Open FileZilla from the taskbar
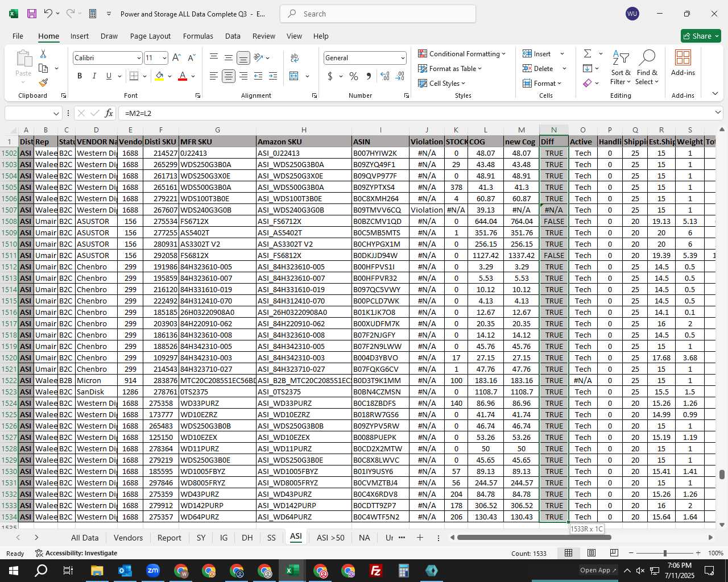This screenshot has height=582, width=728. (x=376, y=571)
